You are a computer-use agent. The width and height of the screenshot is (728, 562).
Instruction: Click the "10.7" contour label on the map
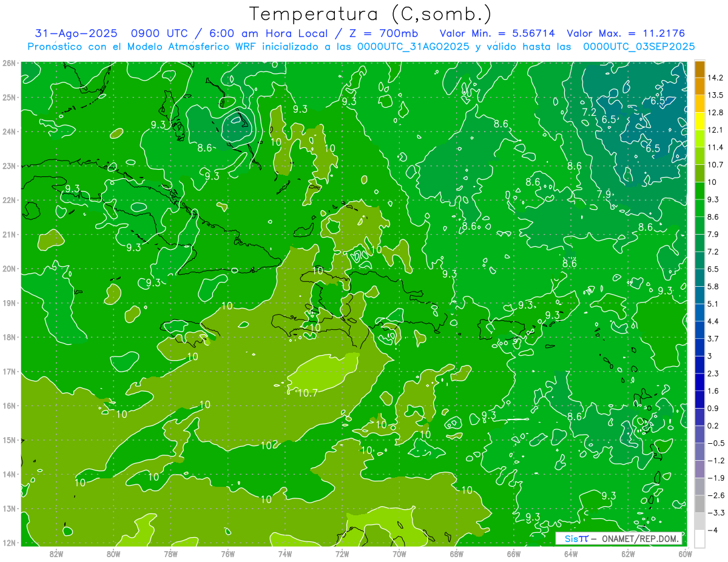(308, 393)
